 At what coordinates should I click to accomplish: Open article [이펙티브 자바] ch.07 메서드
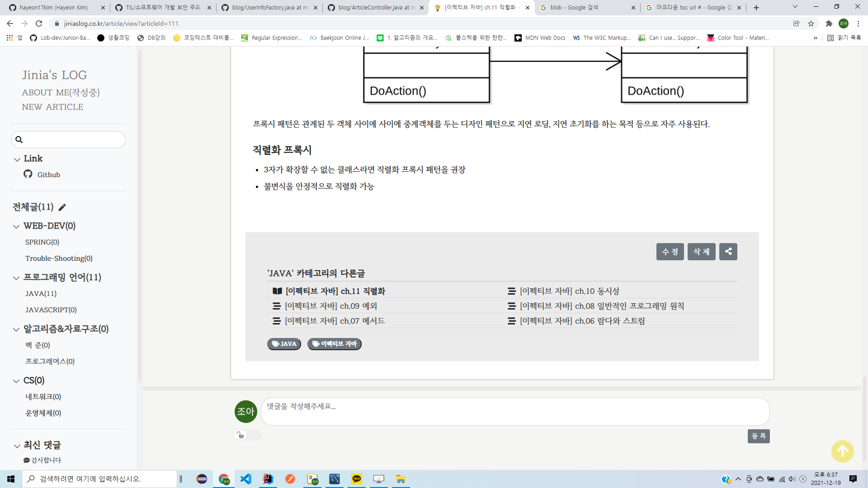pyautogui.click(x=335, y=321)
